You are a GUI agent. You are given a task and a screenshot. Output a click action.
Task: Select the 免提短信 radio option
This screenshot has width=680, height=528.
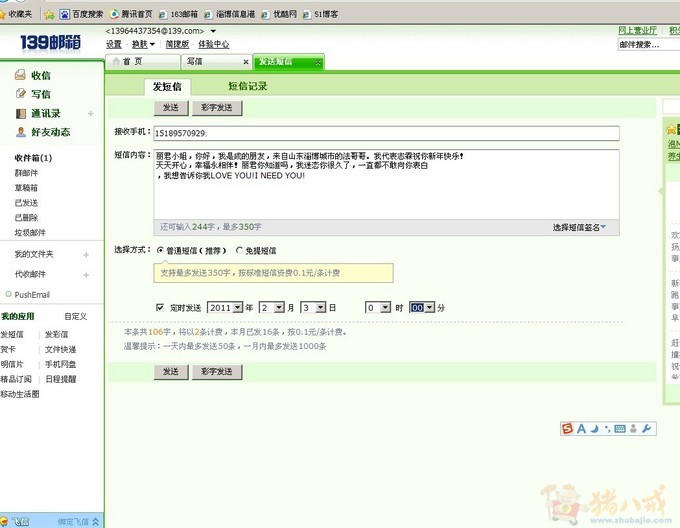click(x=238, y=250)
